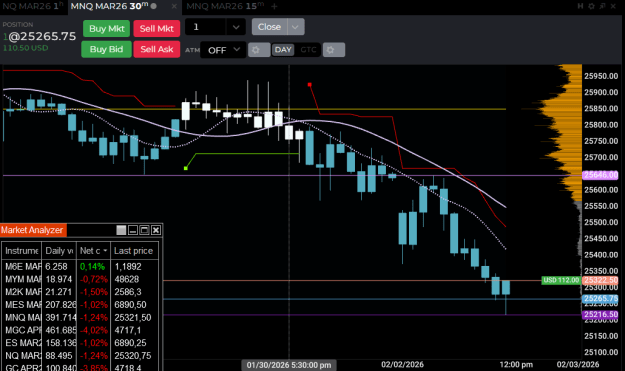Screen dimensions: 625x371
Task: Select GTC time-in-force
Action: [x=308, y=50]
